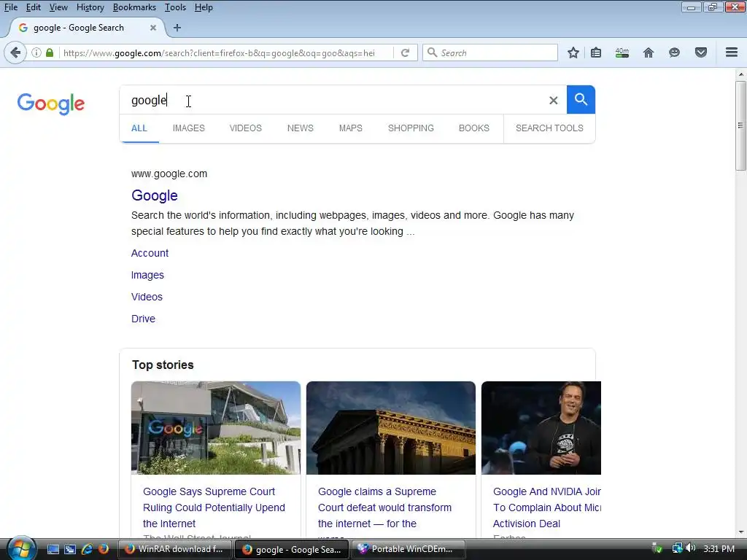747x560 pixels.
Task: Switch to the MAPS results tab
Action: (351, 128)
